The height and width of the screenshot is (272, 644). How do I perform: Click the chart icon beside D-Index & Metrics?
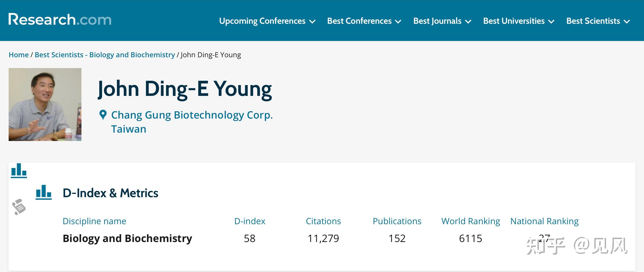(44, 192)
